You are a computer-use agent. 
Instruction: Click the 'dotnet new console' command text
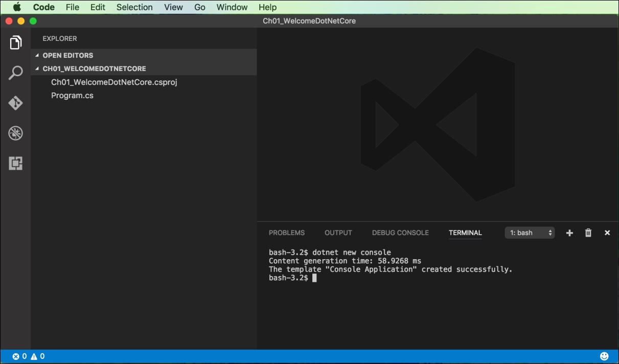pyautogui.click(x=352, y=252)
